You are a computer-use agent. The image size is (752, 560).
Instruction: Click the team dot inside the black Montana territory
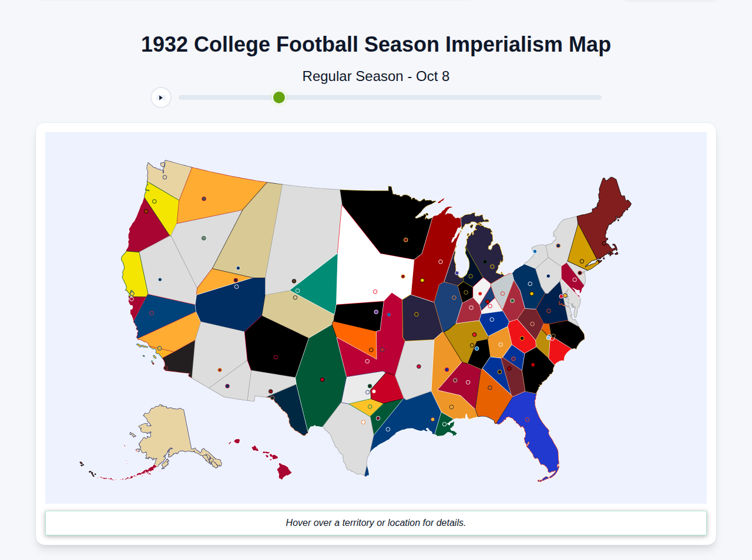405,239
